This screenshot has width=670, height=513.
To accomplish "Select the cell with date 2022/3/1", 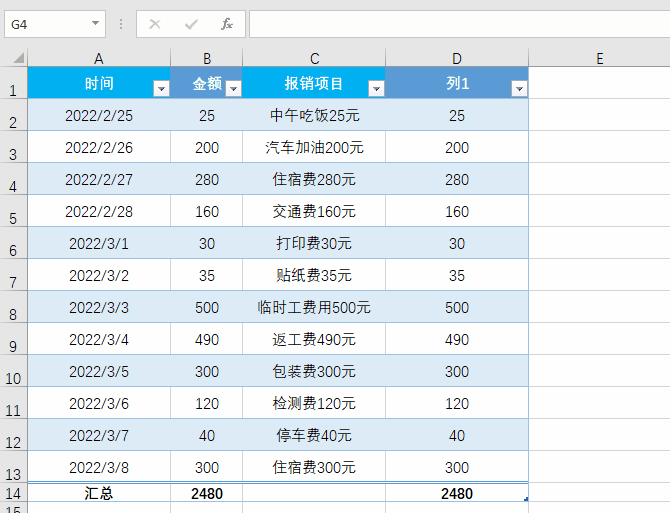I will 99,243.
